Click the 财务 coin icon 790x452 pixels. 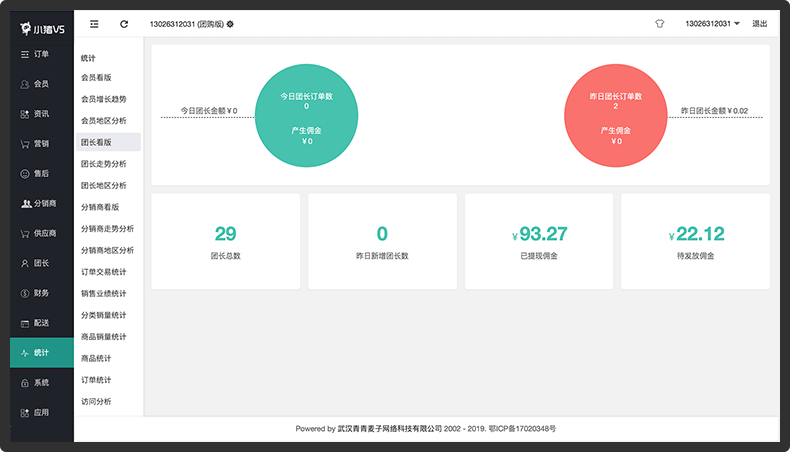pyautogui.click(x=25, y=293)
